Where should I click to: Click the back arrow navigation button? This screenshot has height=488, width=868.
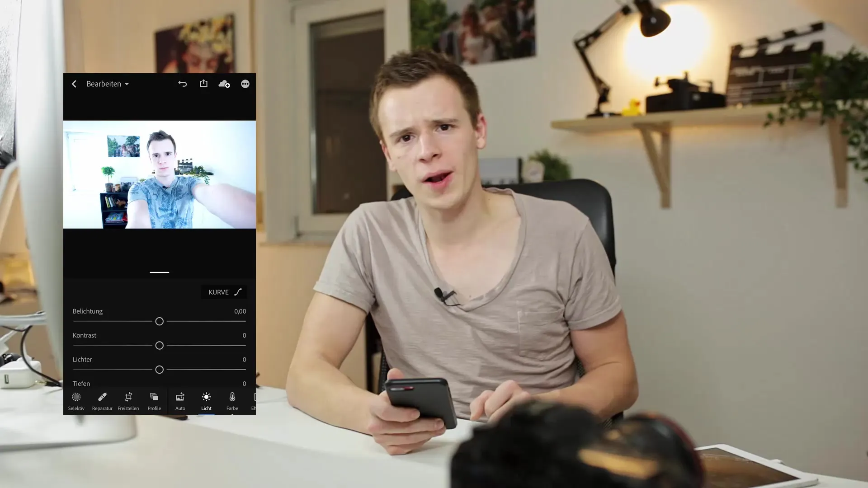tap(73, 84)
